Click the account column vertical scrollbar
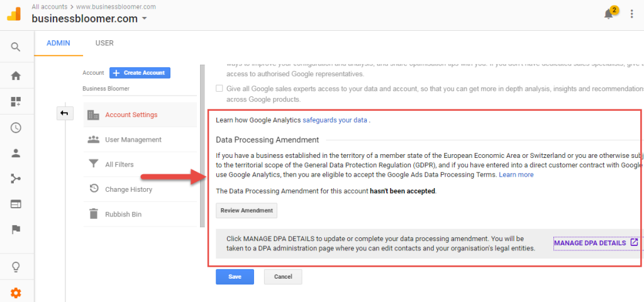 202,146
